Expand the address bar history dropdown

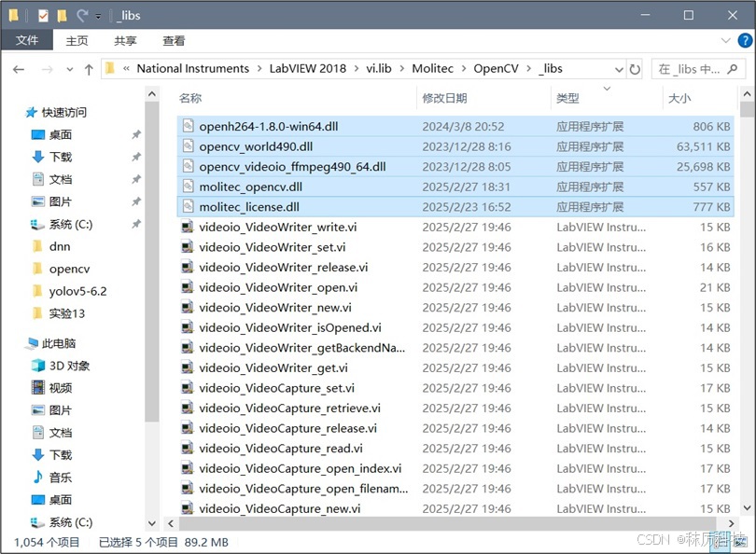tap(619, 69)
